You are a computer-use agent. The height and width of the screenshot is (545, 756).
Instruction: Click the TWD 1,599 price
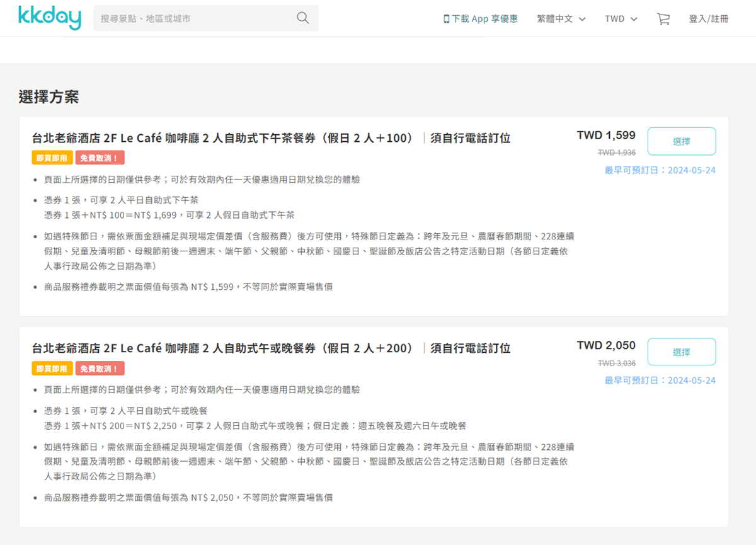(x=606, y=135)
